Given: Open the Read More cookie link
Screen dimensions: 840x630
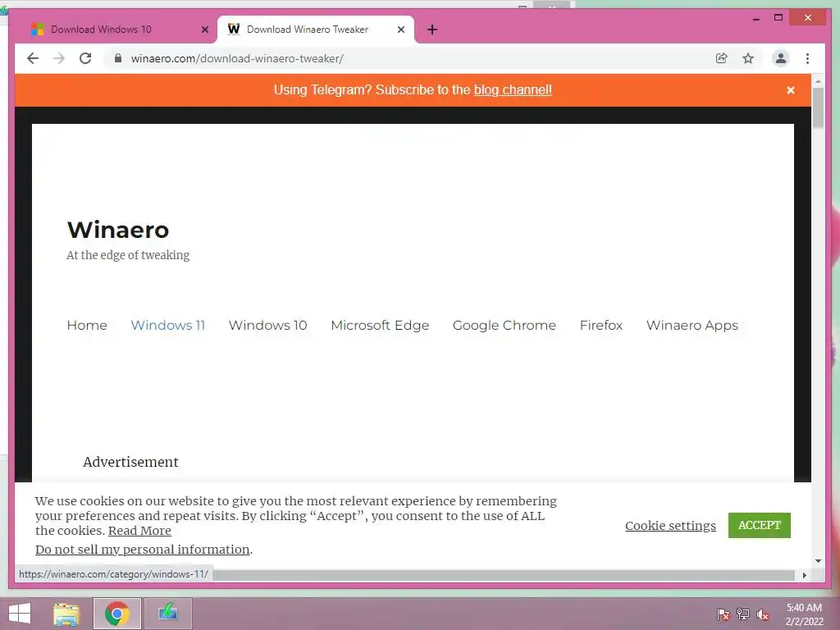Looking at the screenshot, I should tap(139, 531).
